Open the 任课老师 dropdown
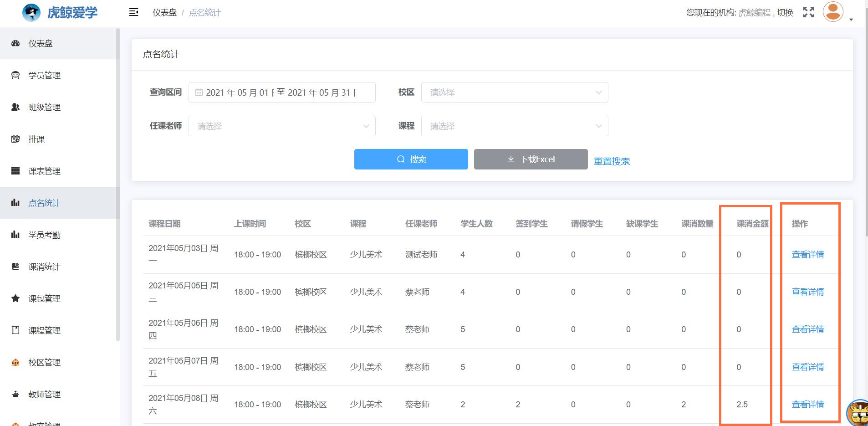 (x=282, y=126)
